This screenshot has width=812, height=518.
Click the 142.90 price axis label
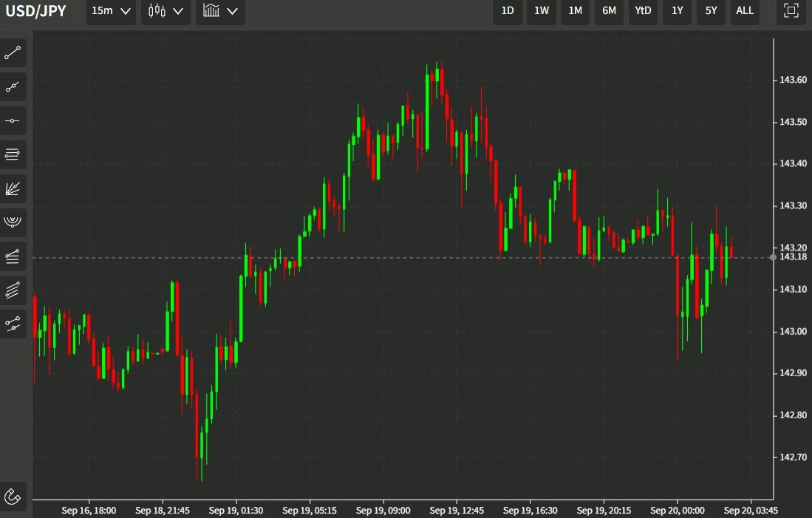tap(794, 373)
